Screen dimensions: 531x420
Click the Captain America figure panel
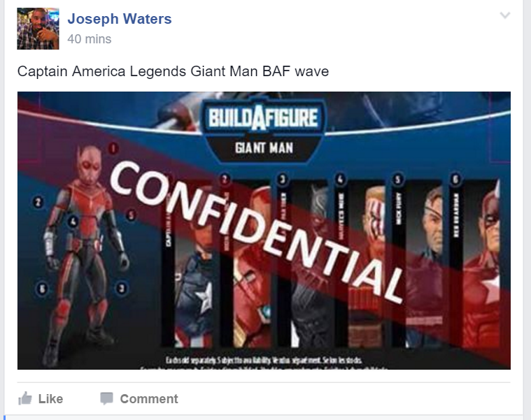tap(189, 262)
